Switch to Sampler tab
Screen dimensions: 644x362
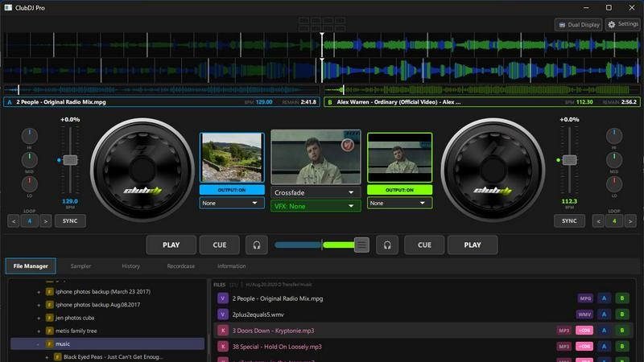pos(80,266)
